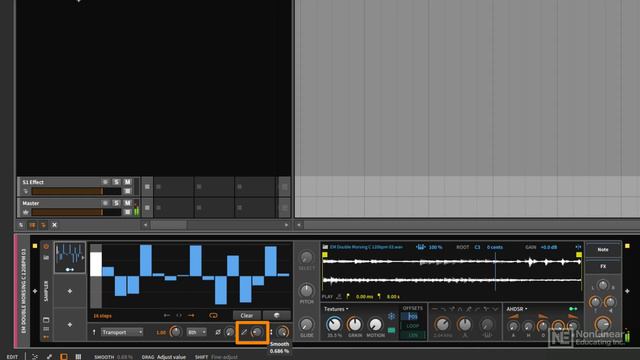Click the slope icon beside the Smooth knob
The image size is (640, 360).
click(244, 332)
